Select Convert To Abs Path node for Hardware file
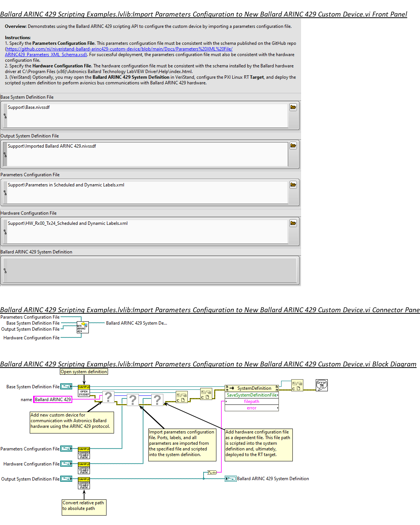Image resolution: width=420 pixels, height=525 pixels. [x=84, y=468]
